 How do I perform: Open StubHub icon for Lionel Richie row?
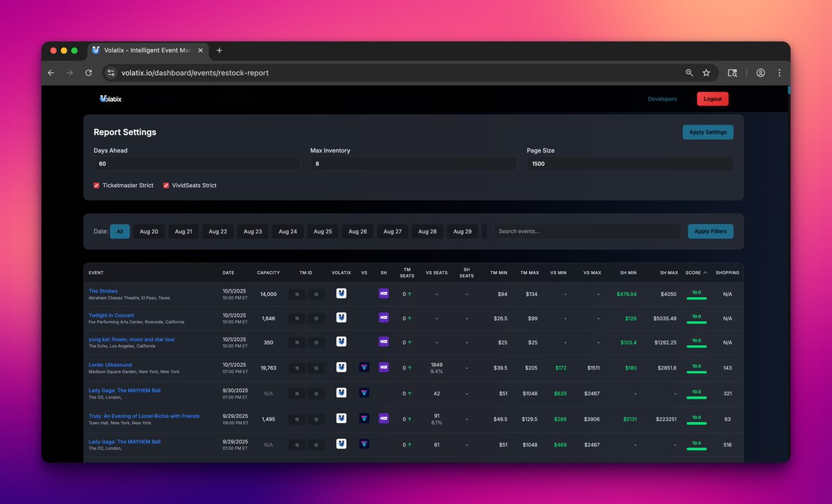coord(383,418)
